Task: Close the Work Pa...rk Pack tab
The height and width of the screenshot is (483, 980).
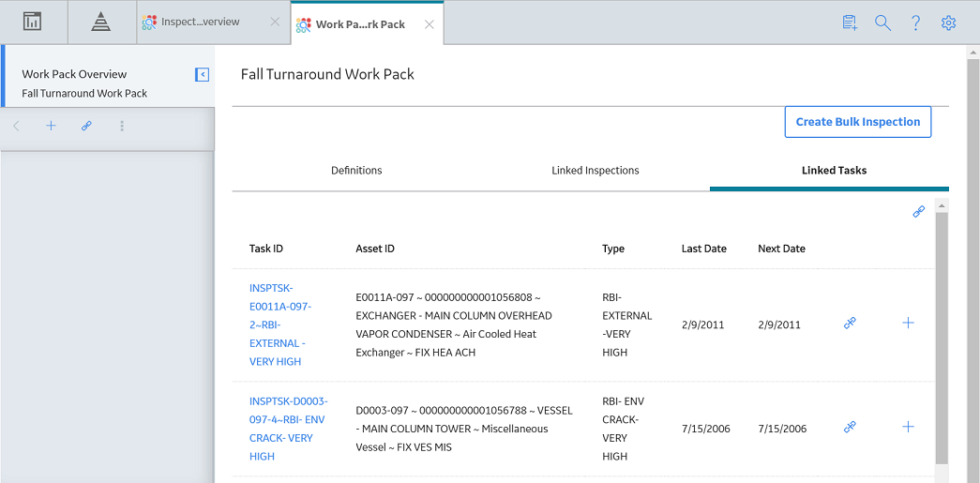Action: [429, 24]
